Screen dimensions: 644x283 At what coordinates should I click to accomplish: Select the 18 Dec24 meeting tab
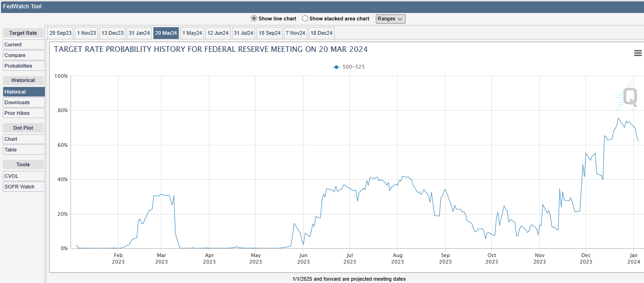[x=322, y=33]
